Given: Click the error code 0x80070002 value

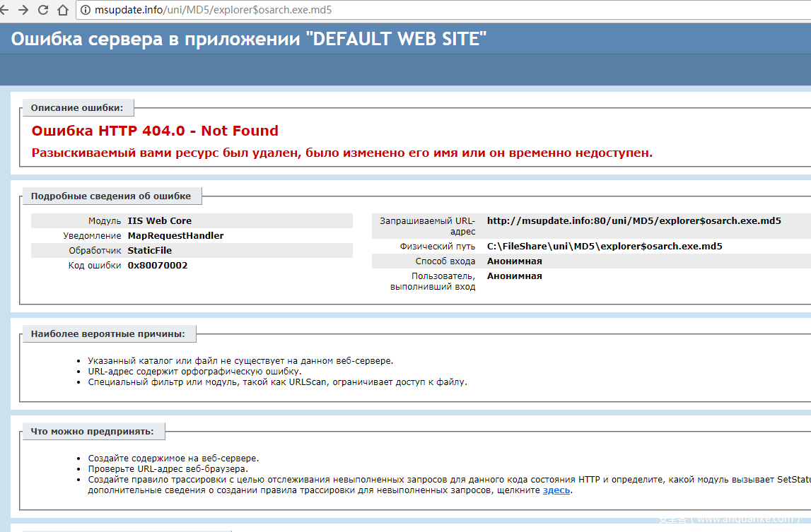Looking at the screenshot, I should tap(158, 266).
